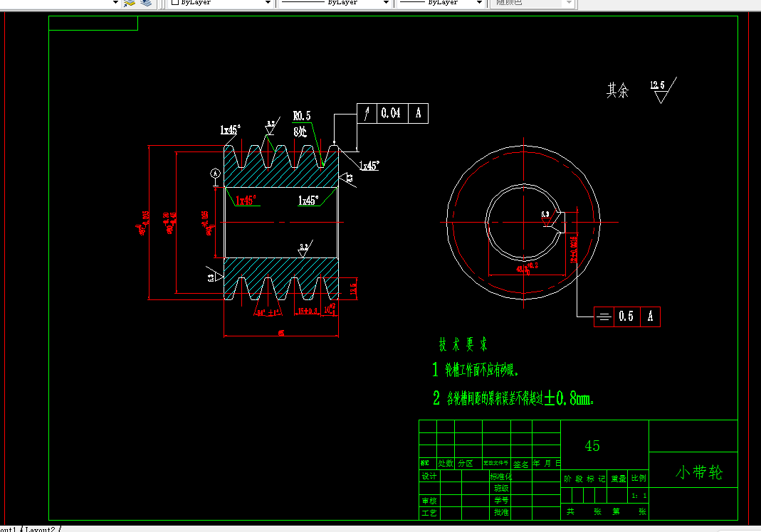This screenshot has height=532, width=761.
Task: Click the 标准化 title block cell
Action: (x=500, y=477)
